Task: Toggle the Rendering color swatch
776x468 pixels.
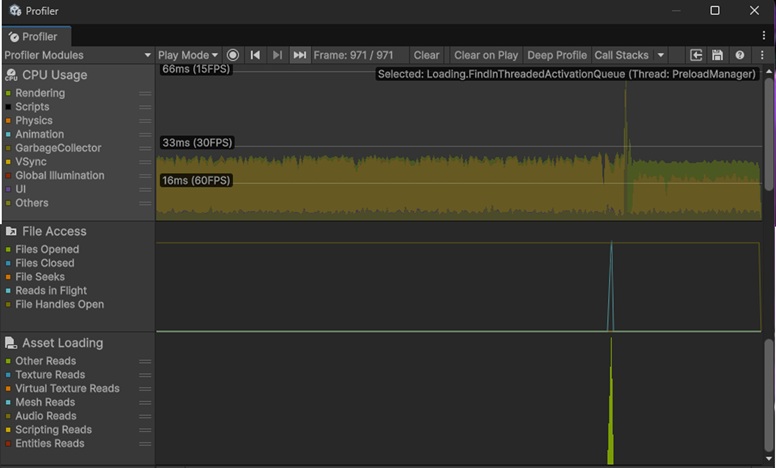Action: tap(8, 93)
